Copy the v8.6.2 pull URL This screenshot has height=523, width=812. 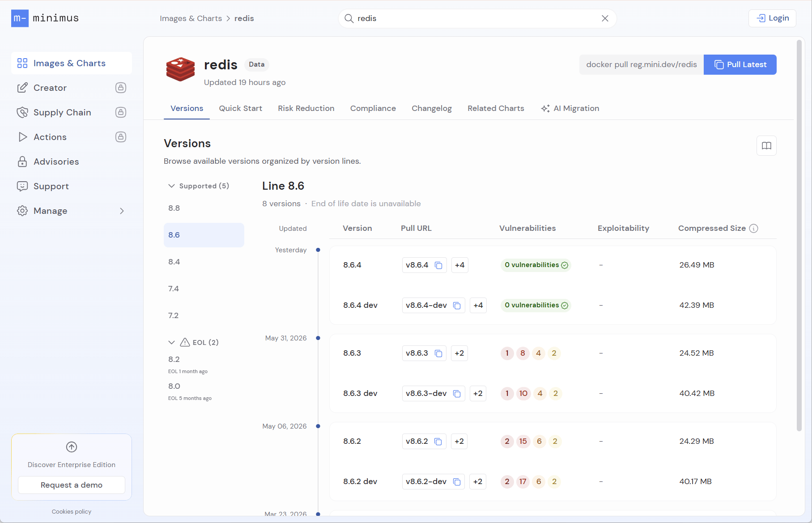pos(438,442)
